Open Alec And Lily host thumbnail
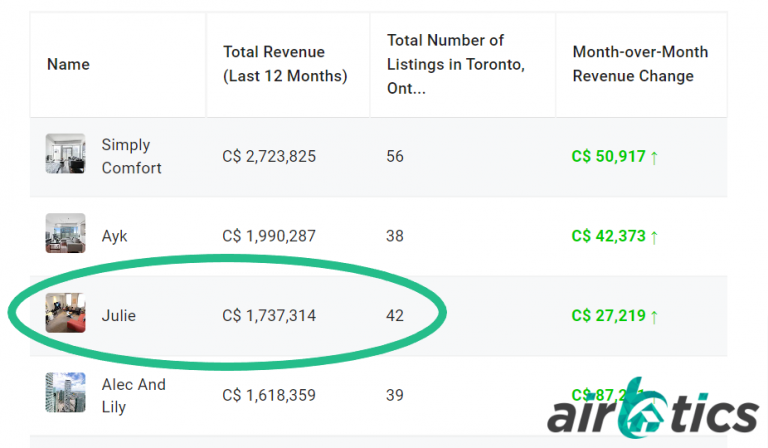Image resolution: width=768 pixels, height=448 pixels. pyautogui.click(x=66, y=392)
